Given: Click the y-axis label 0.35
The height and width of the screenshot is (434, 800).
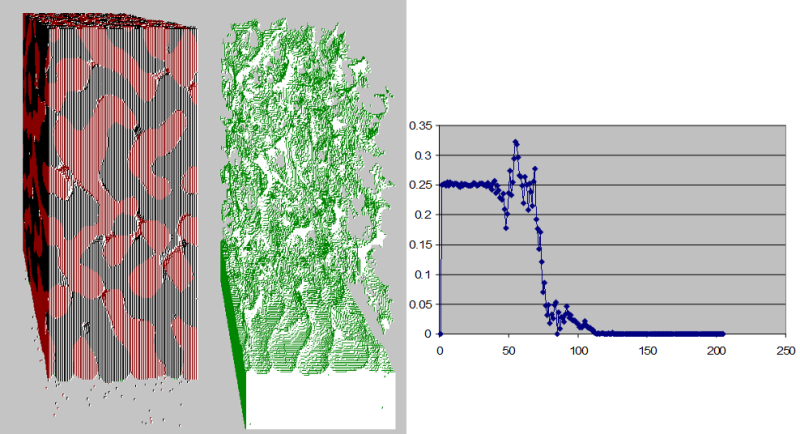Looking at the screenshot, I should pos(423,125).
